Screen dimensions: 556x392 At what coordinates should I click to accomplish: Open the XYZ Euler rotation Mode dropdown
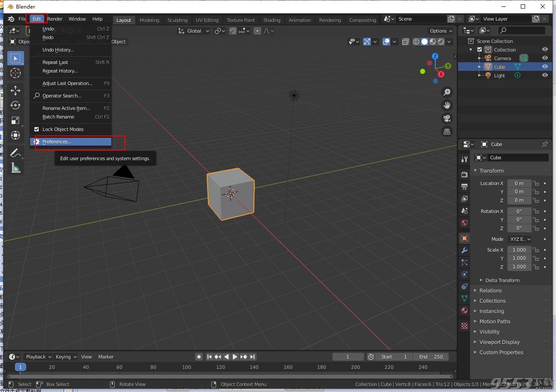point(519,239)
